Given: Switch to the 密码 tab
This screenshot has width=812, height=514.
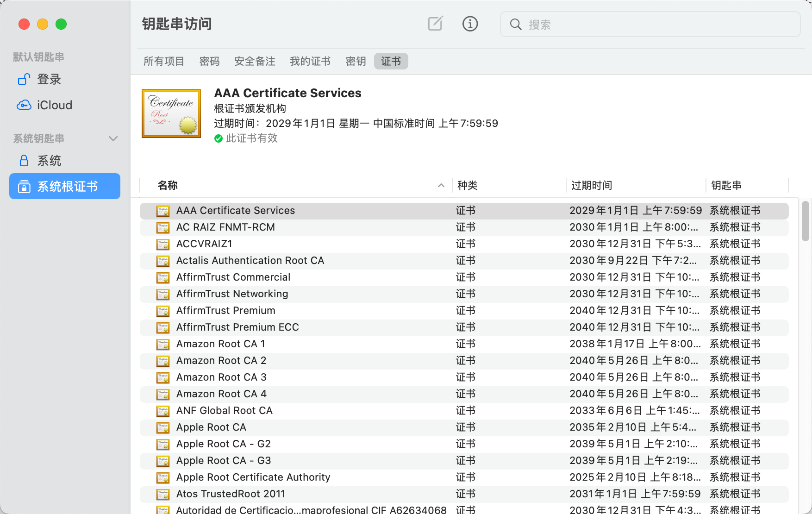Looking at the screenshot, I should (x=210, y=61).
